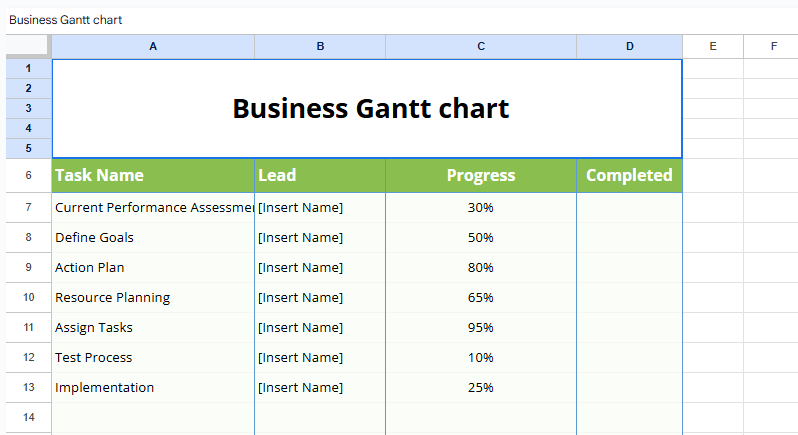Click the Completed cell for Test Process

coord(629,358)
